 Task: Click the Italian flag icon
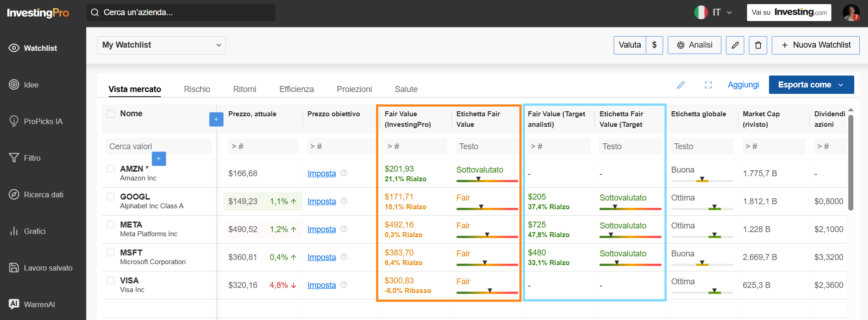click(701, 12)
